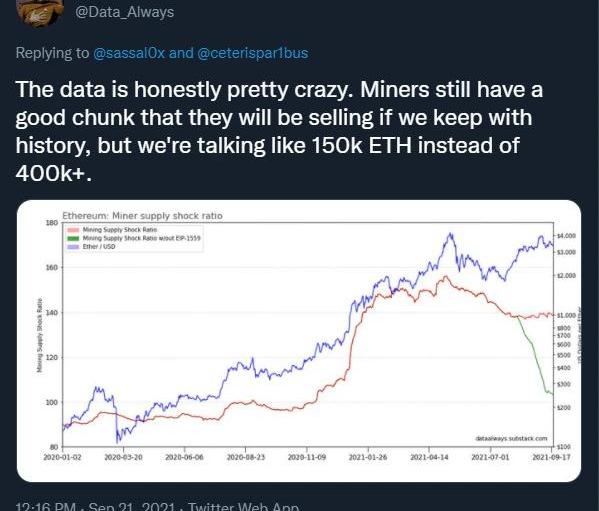Click the green w/out EIP-1559 legend swatch

[73, 238]
